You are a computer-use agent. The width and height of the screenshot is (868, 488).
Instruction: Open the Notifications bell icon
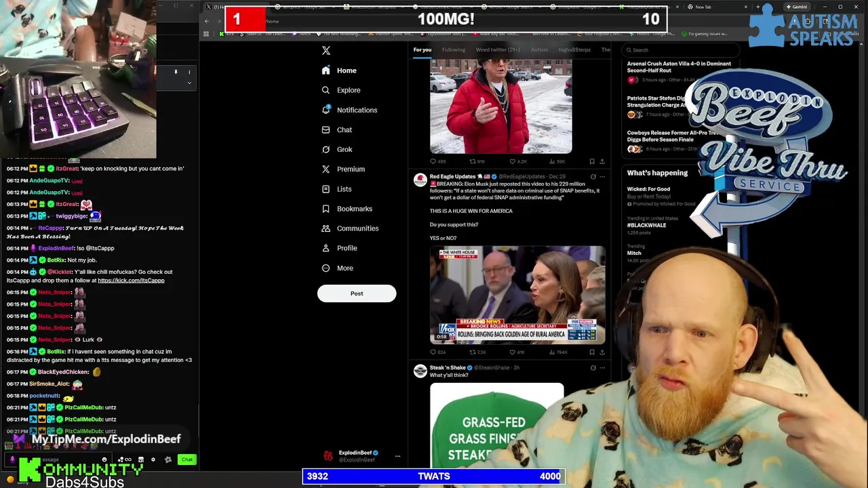pos(326,110)
